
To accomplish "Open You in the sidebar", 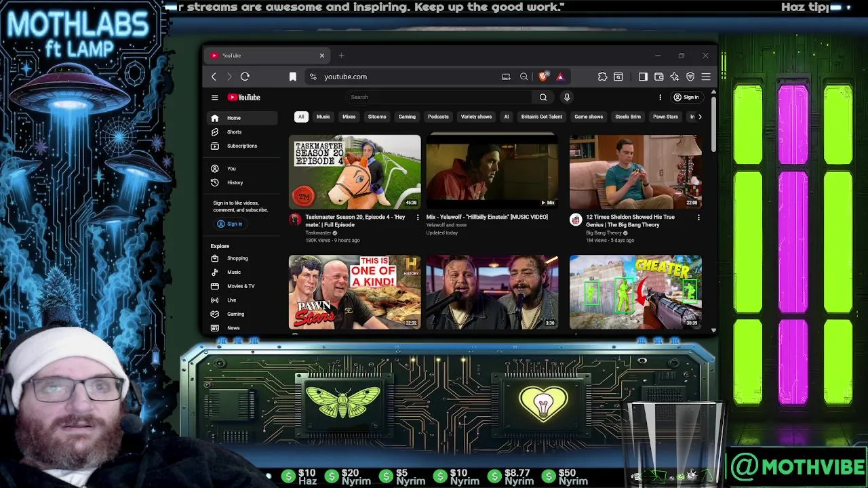I will point(242,169).
